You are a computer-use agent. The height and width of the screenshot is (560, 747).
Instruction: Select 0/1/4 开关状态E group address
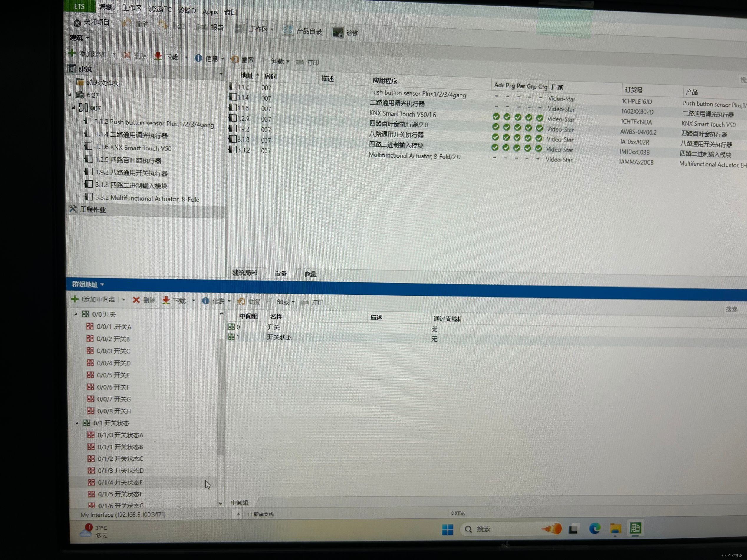click(120, 482)
